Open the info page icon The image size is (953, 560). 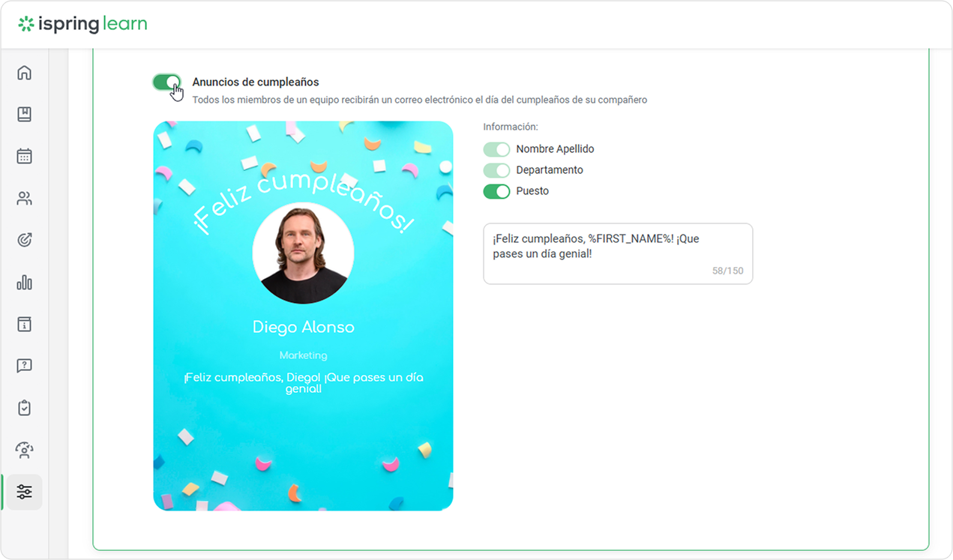[x=24, y=325]
